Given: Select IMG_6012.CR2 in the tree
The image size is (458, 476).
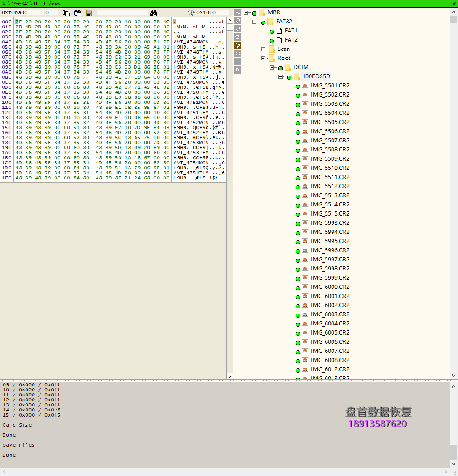Looking at the screenshot, I should pos(330,369).
